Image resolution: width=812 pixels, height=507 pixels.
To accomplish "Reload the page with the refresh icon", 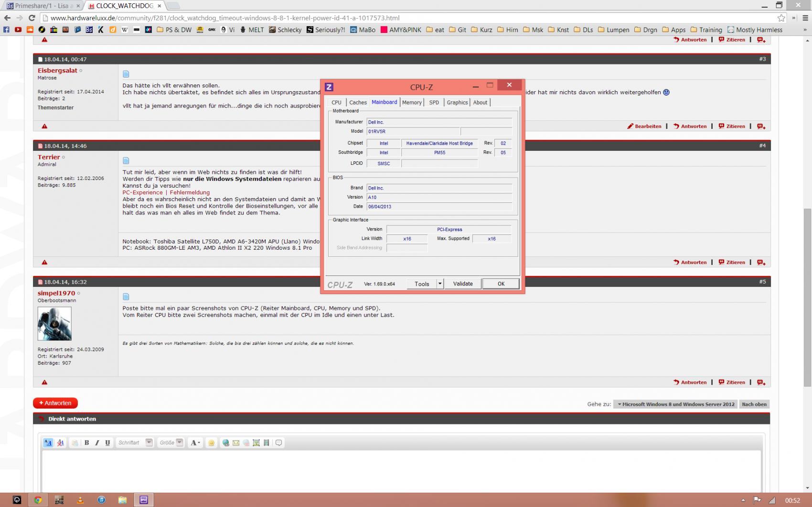I will [x=32, y=18].
